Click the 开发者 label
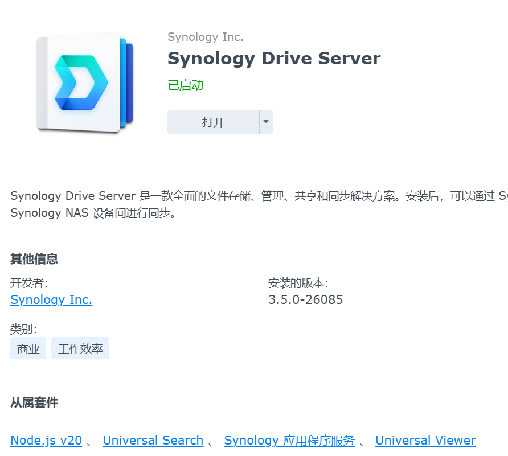Viewport: 508px width, 456px height. tap(29, 283)
